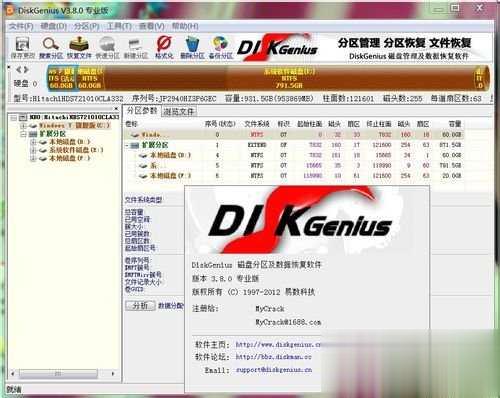This screenshot has width=500, height=398.
Task: Open the 分区(P) menu
Action: coord(86,26)
